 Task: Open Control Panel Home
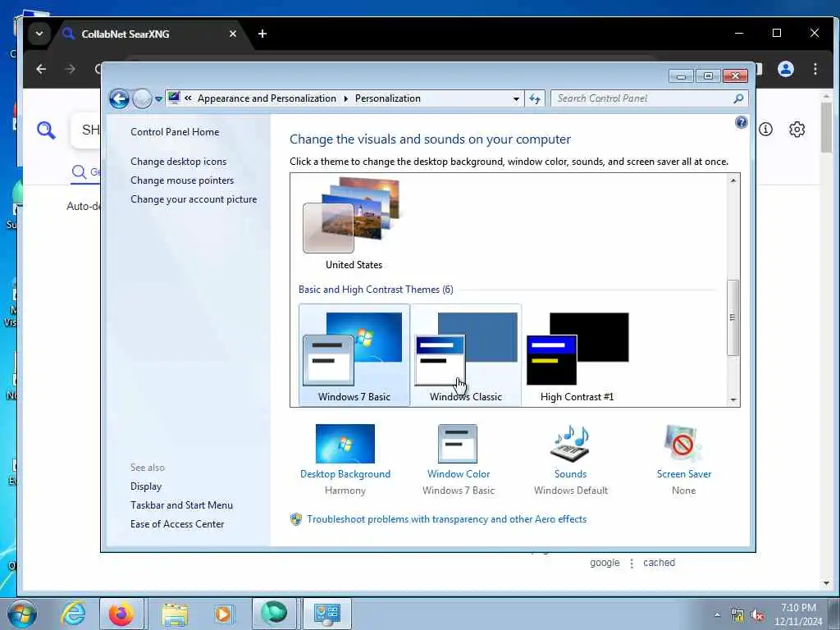(x=175, y=132)
